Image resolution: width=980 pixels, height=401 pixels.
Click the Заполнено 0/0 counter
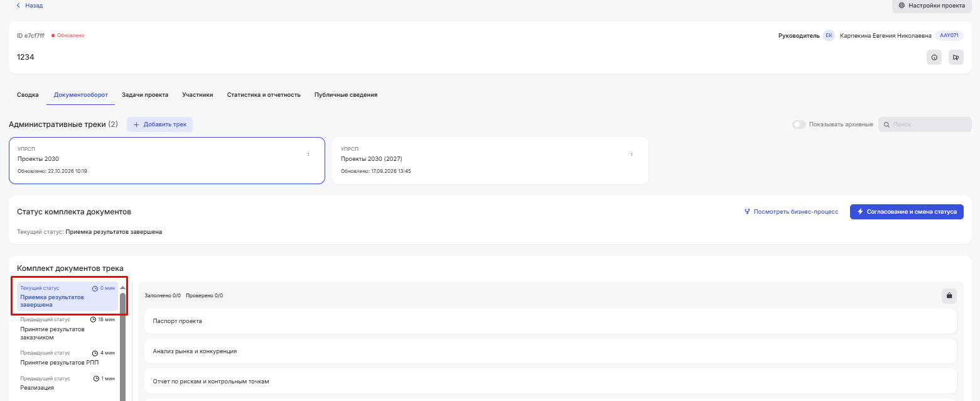pos(163,295)
